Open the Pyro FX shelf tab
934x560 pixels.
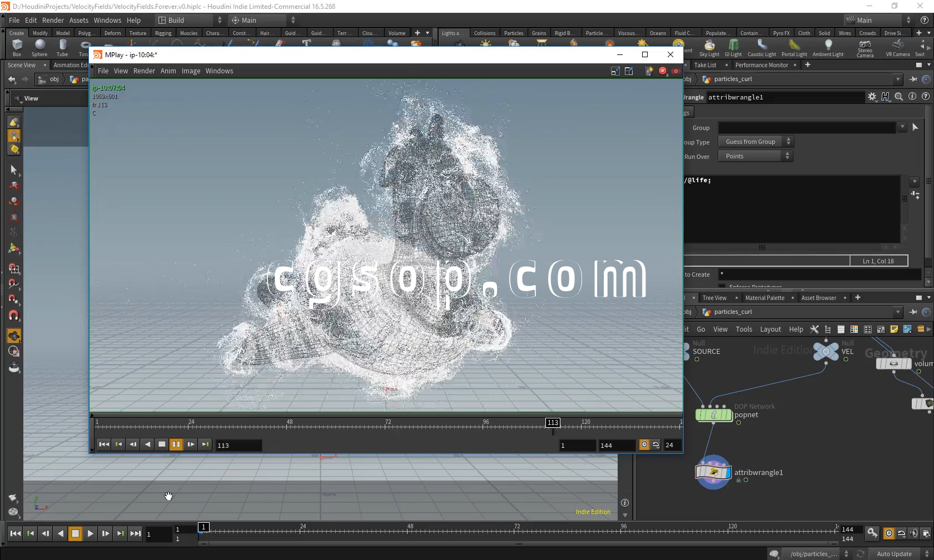coord(781,33)
